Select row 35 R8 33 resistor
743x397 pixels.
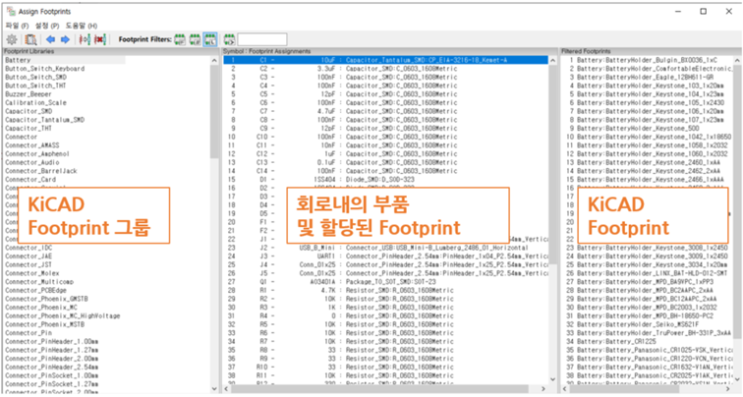pyautogui.click(x=386, y=350)
